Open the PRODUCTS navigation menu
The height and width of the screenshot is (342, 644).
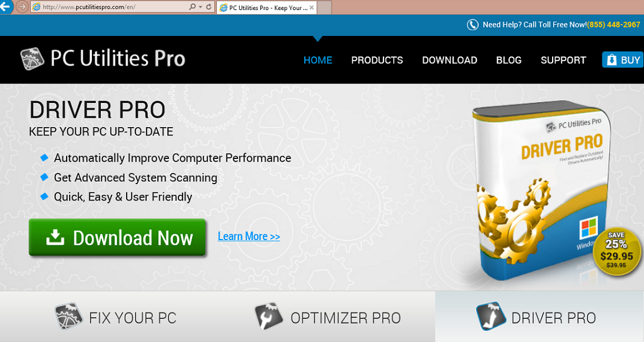click(377, 61)
